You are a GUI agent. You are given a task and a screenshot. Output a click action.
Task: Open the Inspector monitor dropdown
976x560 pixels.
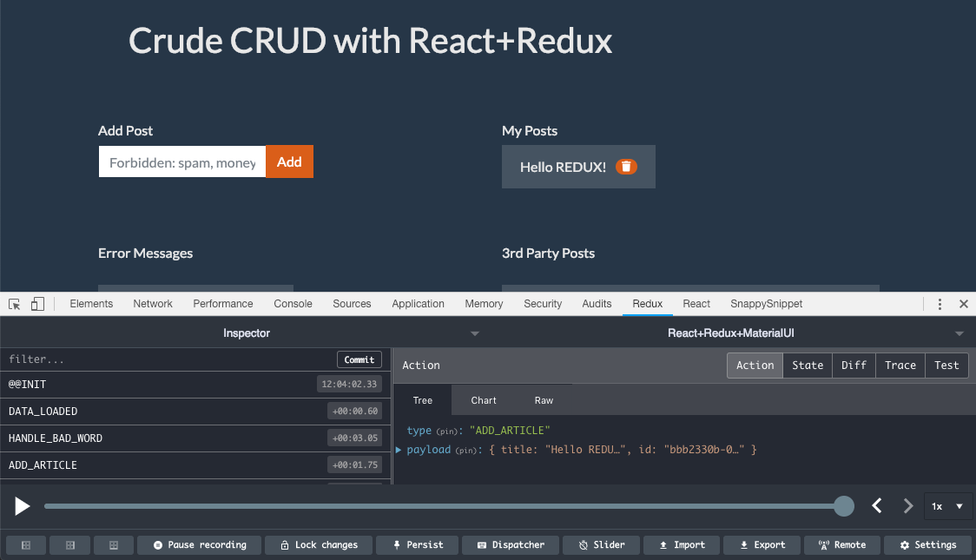point(474,333)
